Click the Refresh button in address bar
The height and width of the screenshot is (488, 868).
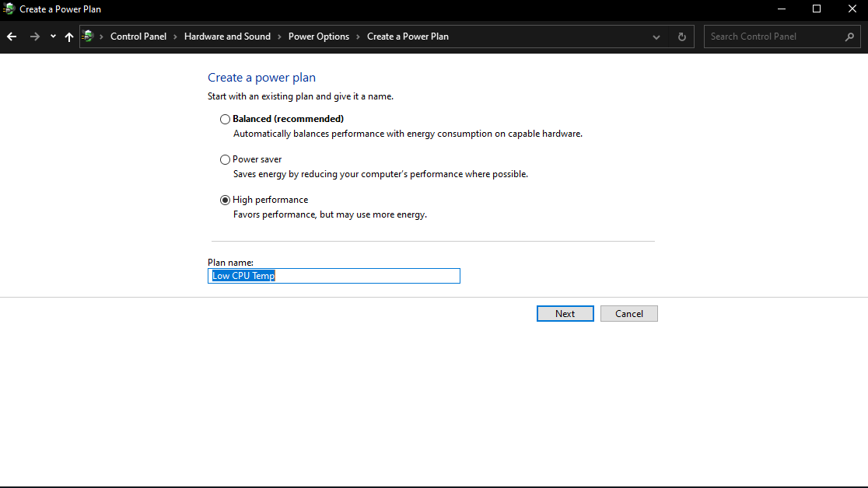pyautogui.click(x=682, y=37)
